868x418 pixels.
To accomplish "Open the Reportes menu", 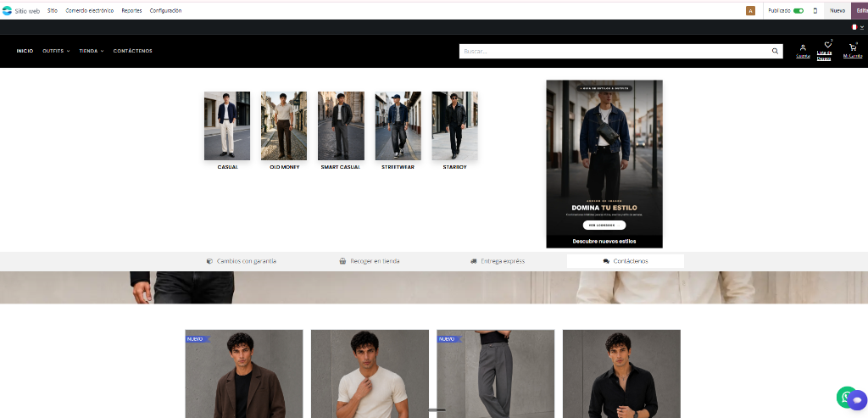I will [131, 10].
